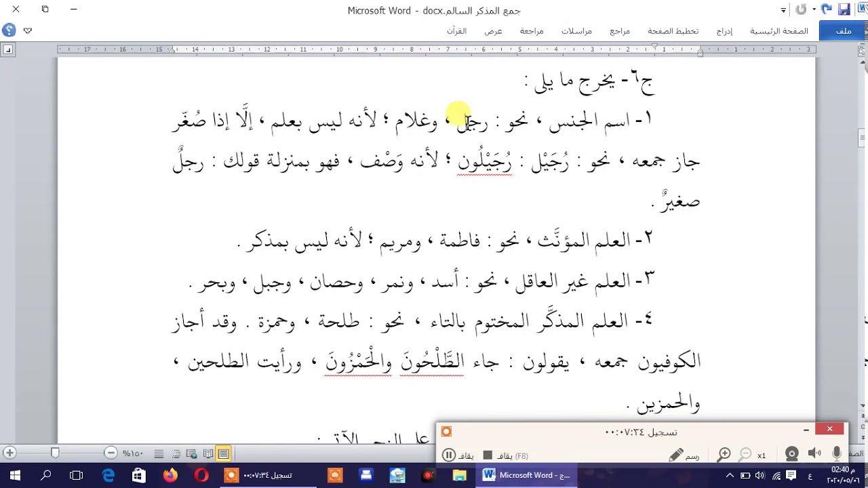Select the مراجع (References) ribbon tab

pos(620,31)
